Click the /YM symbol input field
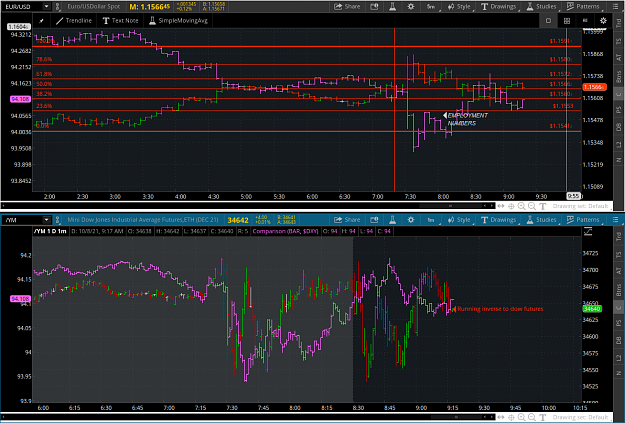The width and height of the screenshot is (625, 423). pyautogui.click(x=22, y=220)
